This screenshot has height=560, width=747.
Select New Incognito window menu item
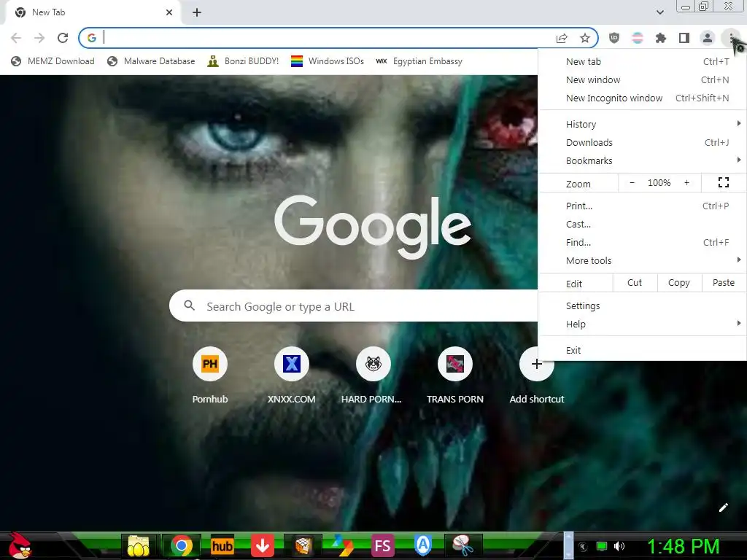tap(642, 98)
